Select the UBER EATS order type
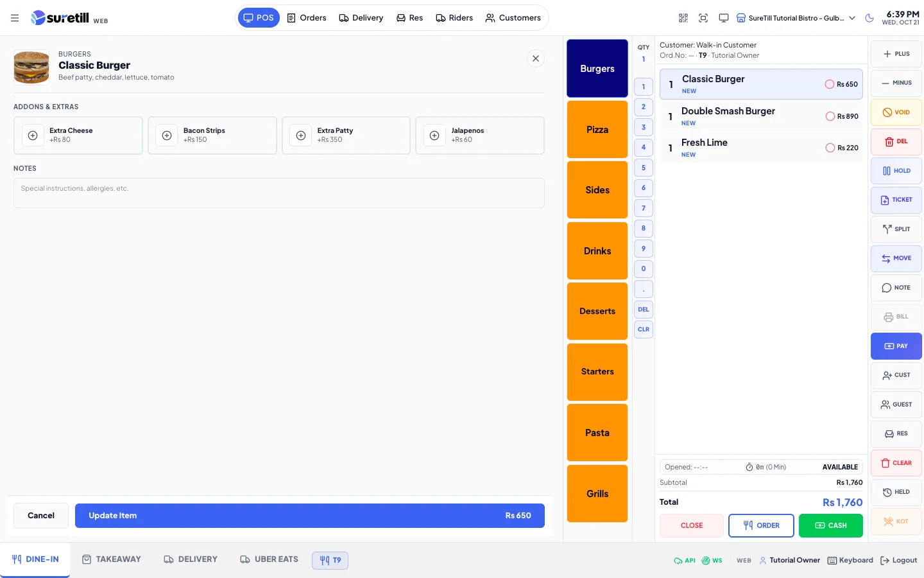 [269, 559]
